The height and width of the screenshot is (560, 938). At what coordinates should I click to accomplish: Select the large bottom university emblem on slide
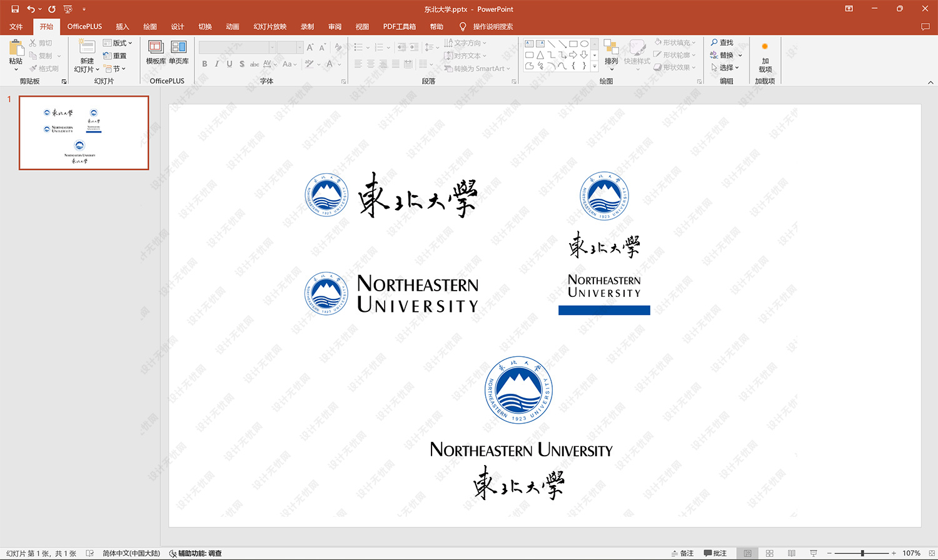coord(519,391)
